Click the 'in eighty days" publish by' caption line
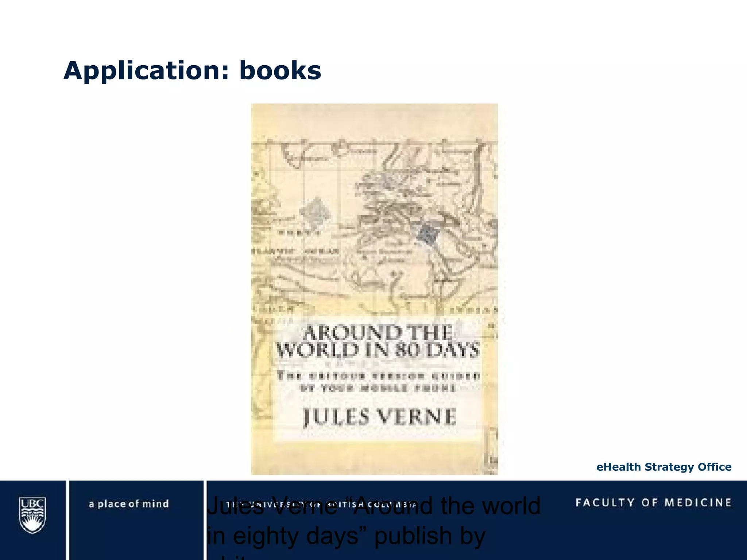Image resolution: width=747 pixels, height=560 pixels. click(346, 536)
